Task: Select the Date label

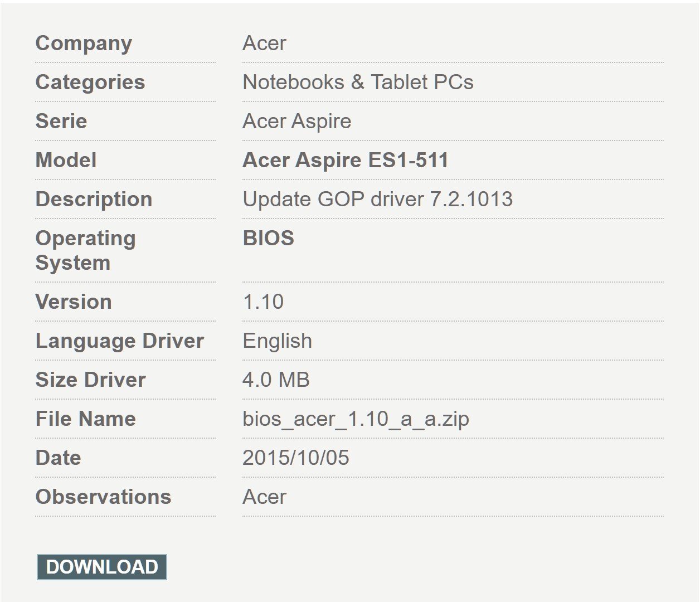Action: [x=58, y=458]
